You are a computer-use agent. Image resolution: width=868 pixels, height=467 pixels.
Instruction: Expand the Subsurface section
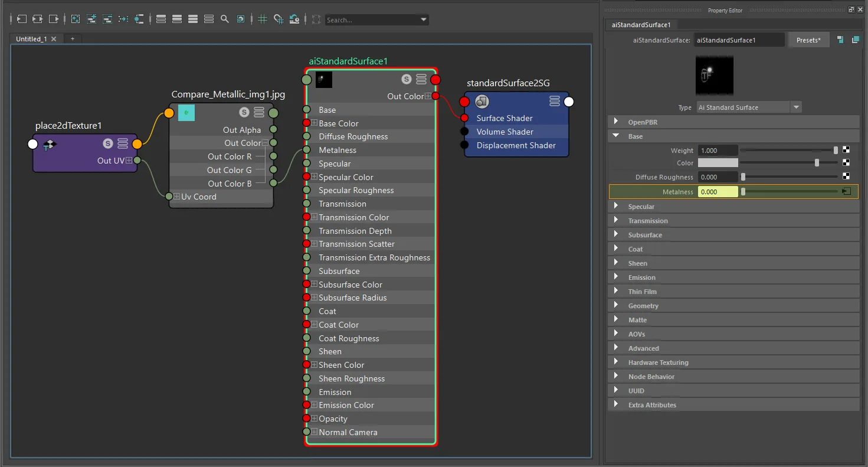coord(733,235)
